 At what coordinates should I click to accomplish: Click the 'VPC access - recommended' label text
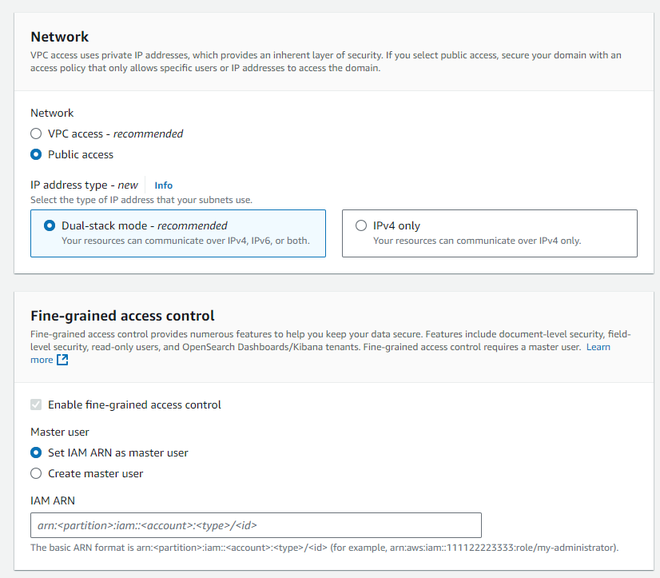pyautogui.click(x=115, y=134)
